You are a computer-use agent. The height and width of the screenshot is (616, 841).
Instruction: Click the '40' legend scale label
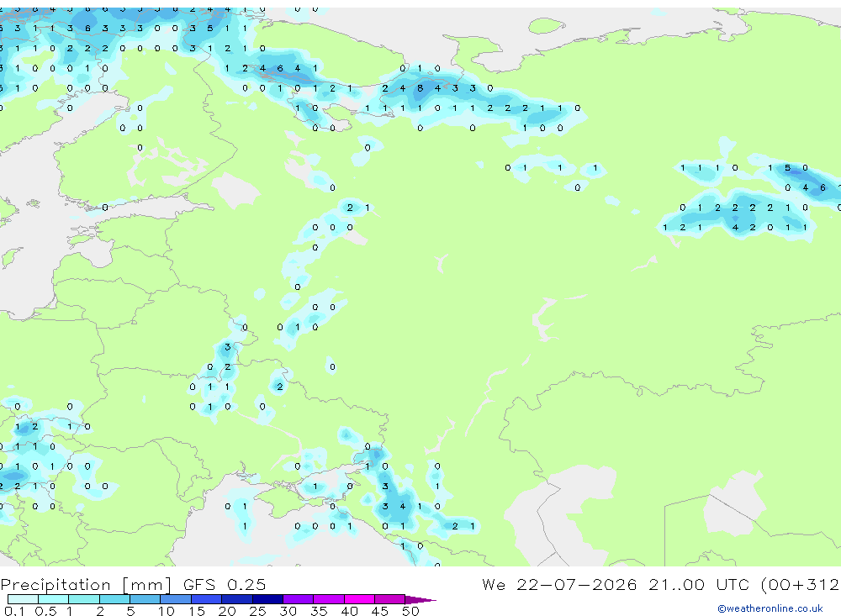[349, 611]
